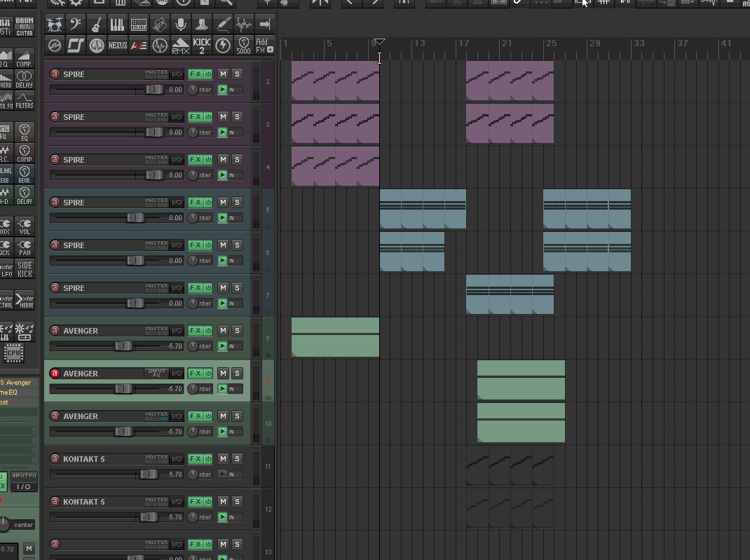Click the microphone toolbar icon
Image resolution: width=750 pixels, height=560 pixels.
tap(180, 25)
